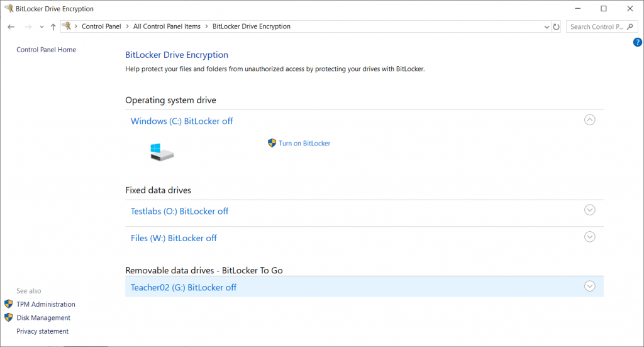This screenshot has width=644, height=347.
Task: Collapse the Windows (C:) drive section
Action: (590, 120)
